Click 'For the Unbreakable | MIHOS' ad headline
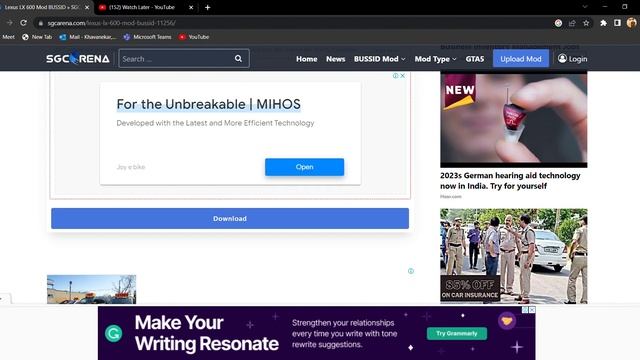This screenshot has height=360, width=640. click(x=208, y=104)
